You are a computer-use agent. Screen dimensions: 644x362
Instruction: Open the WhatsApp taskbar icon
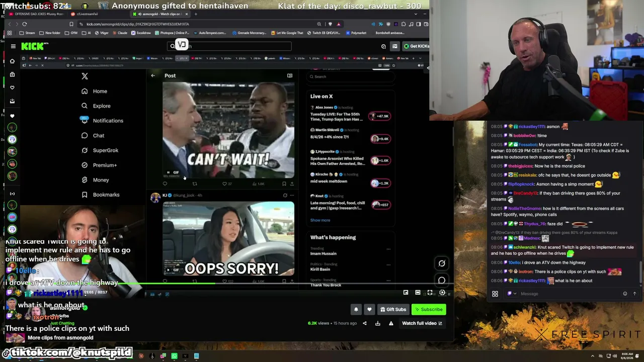(x=174, y=356)
